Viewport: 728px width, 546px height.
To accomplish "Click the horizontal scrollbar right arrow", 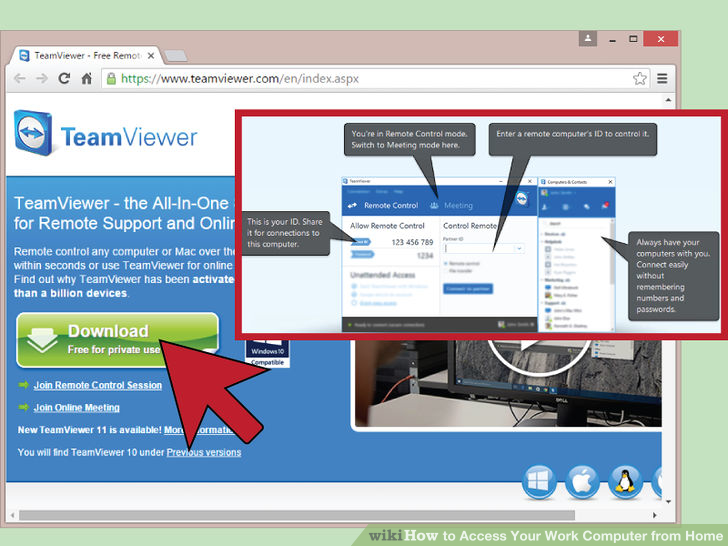I will point(655,515).
